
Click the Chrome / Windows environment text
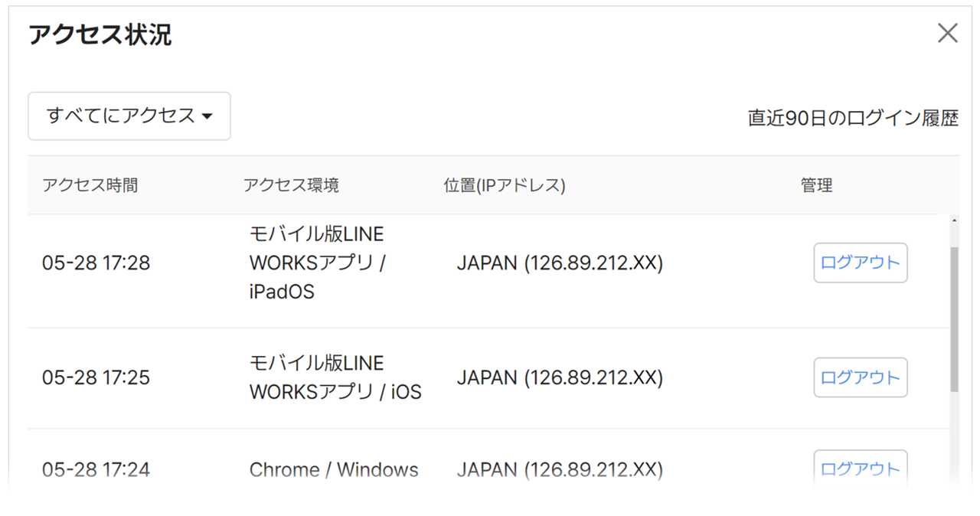tap(334, 469)
